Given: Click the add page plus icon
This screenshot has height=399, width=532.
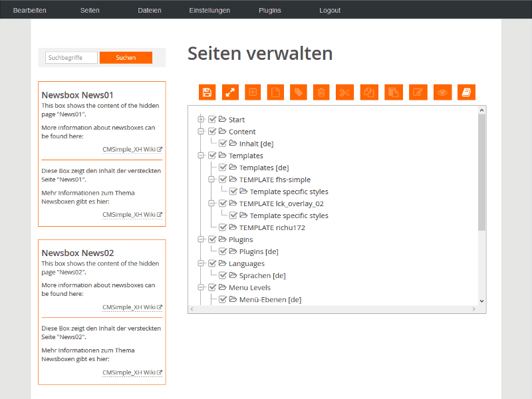Looking at the screenshot, I should pos(253,92).
